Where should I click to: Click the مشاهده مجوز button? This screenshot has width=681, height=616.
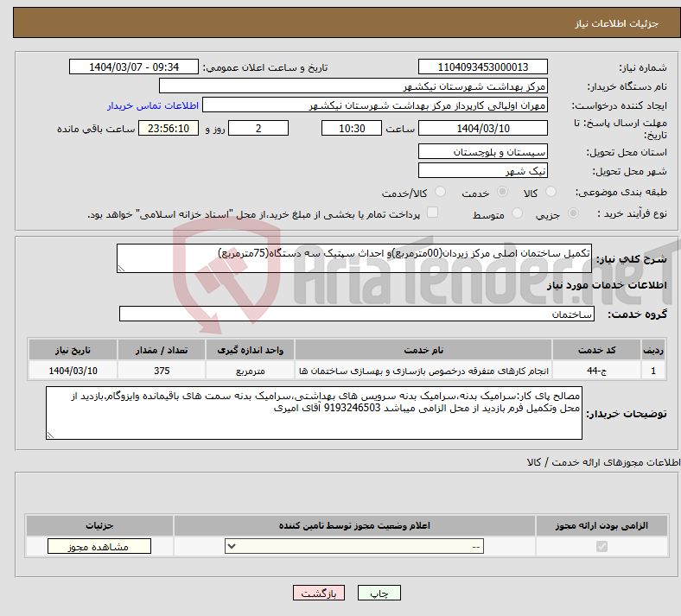[x=99, y=547]
